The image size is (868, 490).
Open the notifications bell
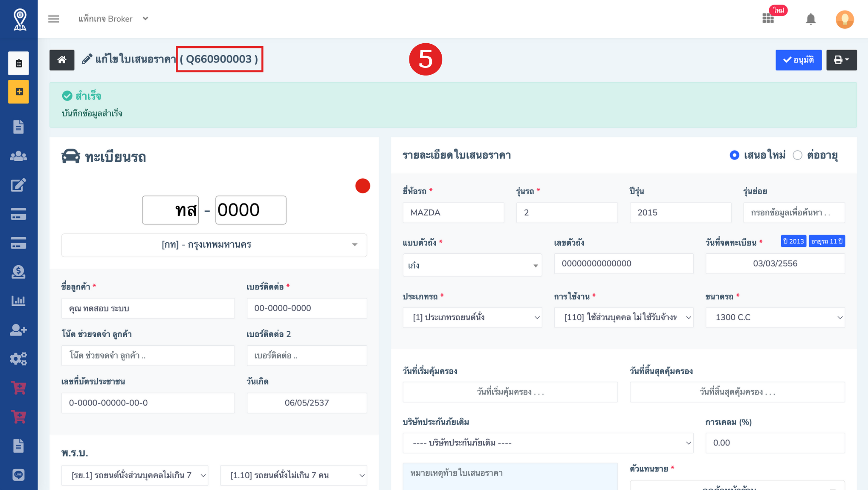(x=810, y=19)
